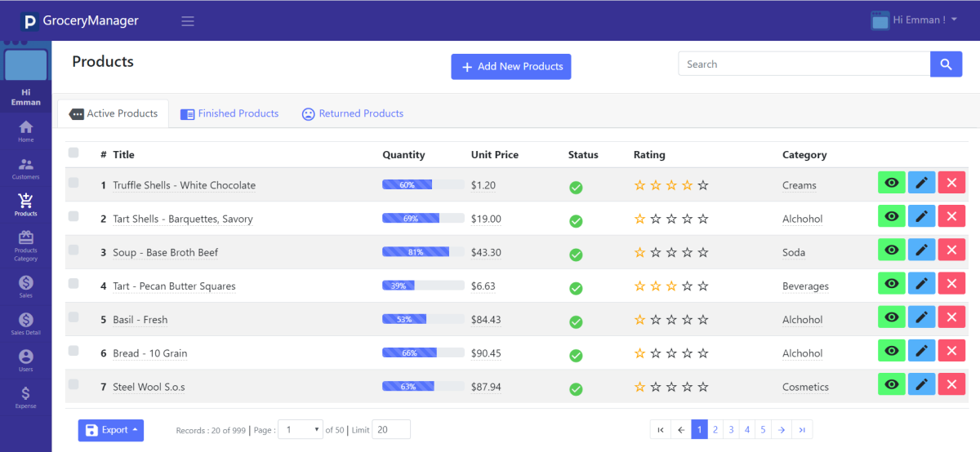
Task: Go to pagination page 4
Action: (x=746, y=430)
